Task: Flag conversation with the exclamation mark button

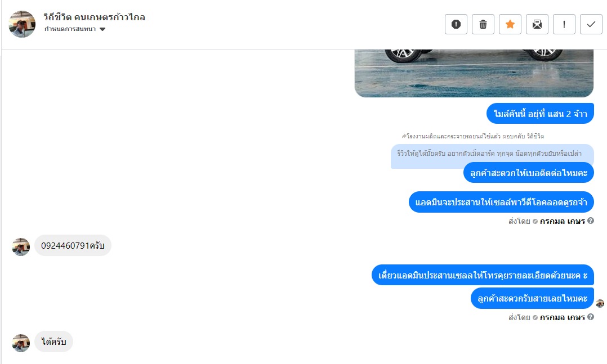Action: tap(564, 24)
